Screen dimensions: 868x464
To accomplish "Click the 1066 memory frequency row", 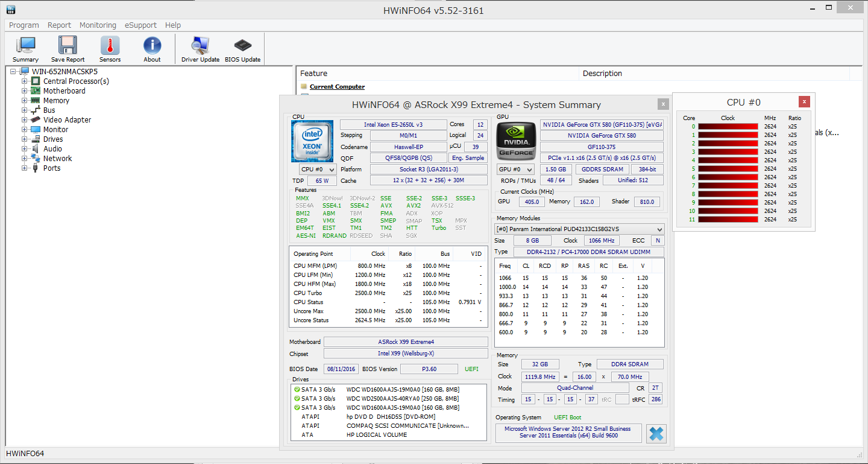I will [x=579, y=278].
